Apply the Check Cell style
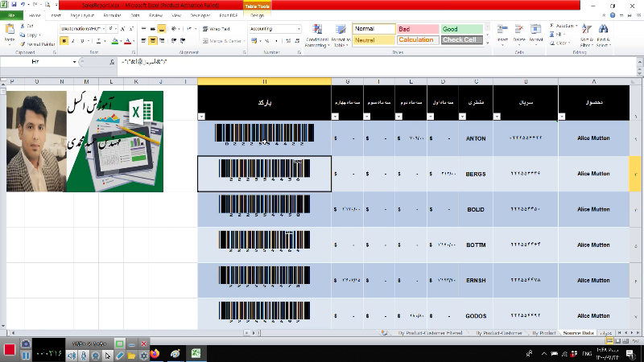This screenshot has width=644, height=362. [460, 39]
